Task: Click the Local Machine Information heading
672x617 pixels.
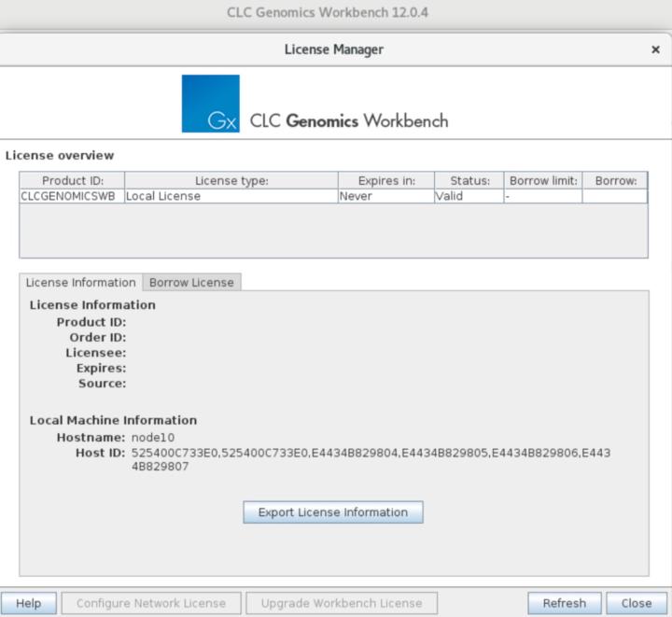Action: 113,420
